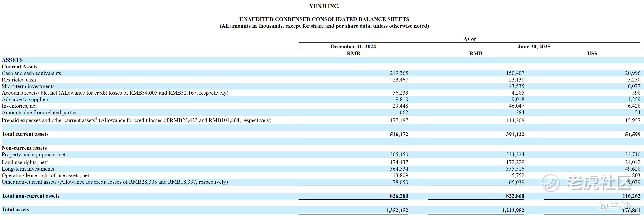Viewport: 644px width, 220px height.
Task: Click the Advance to suppliers row
Action: [x=322, y=99]
